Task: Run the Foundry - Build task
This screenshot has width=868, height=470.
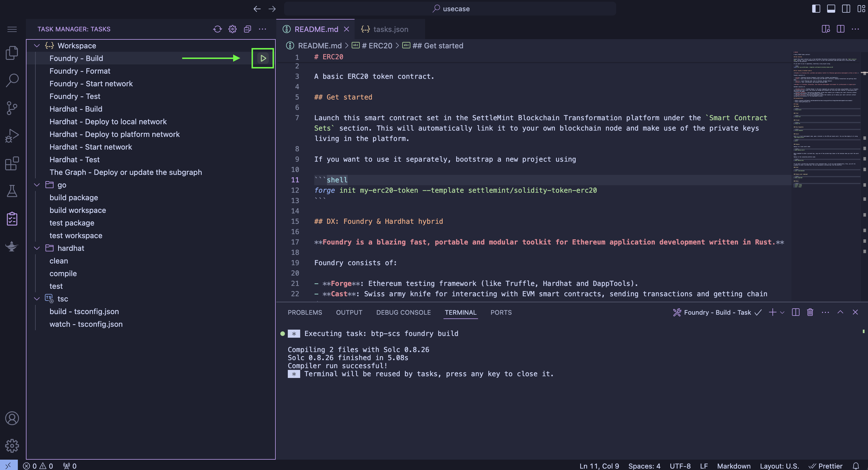Action: [263, 58]
